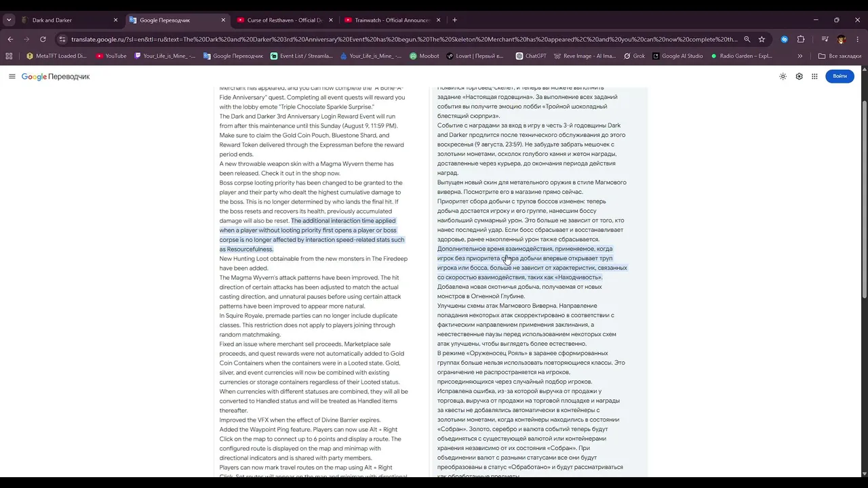The height and width of the screenshot is (488, 868).
Task: Click the scrollbar up arrow
Action: (x=864, y=69)
